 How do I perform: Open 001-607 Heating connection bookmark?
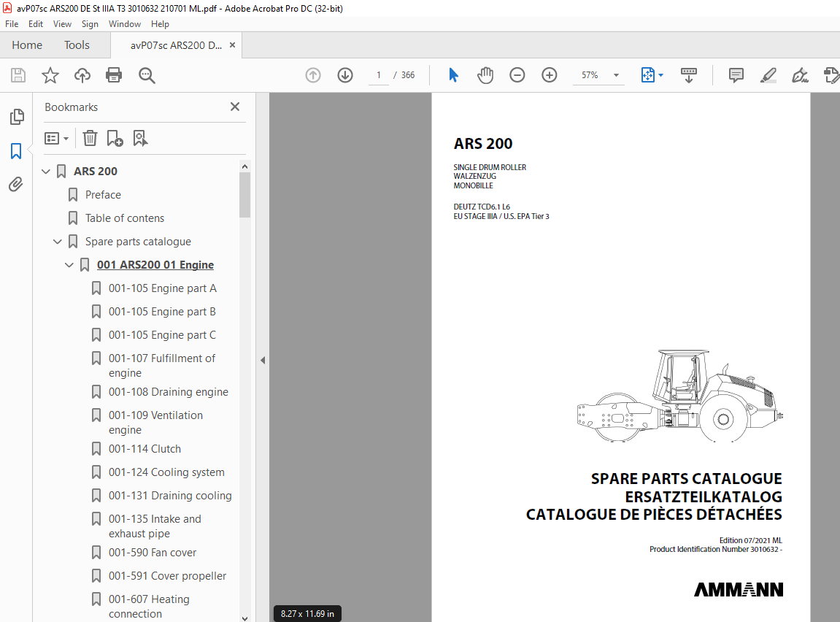149,607
